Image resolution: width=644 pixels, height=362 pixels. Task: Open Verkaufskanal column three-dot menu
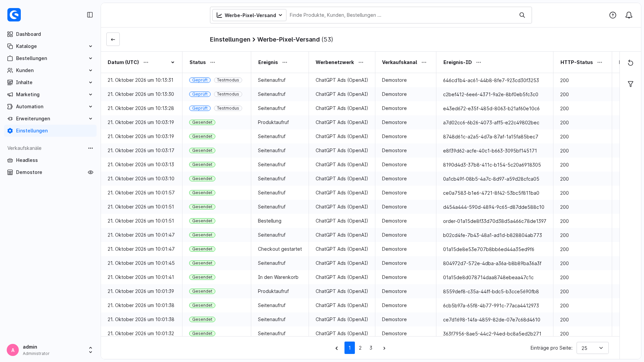(x=424, y=62)
